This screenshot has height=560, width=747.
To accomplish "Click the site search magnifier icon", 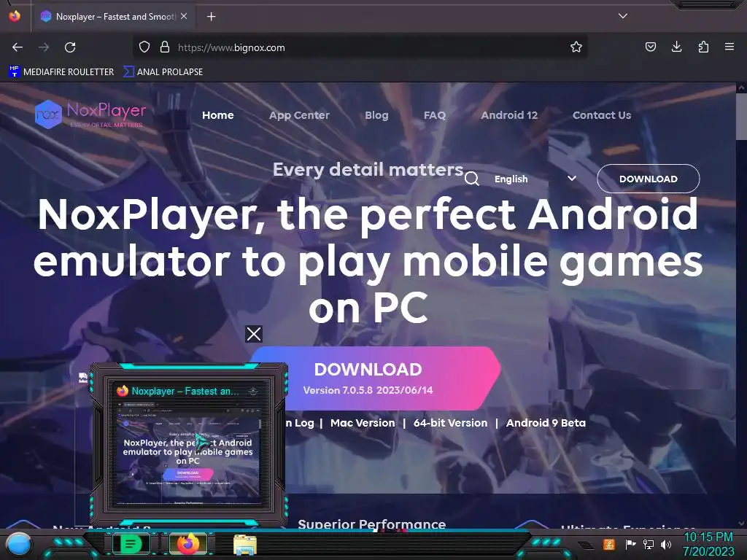I will [x=472, y=179].
